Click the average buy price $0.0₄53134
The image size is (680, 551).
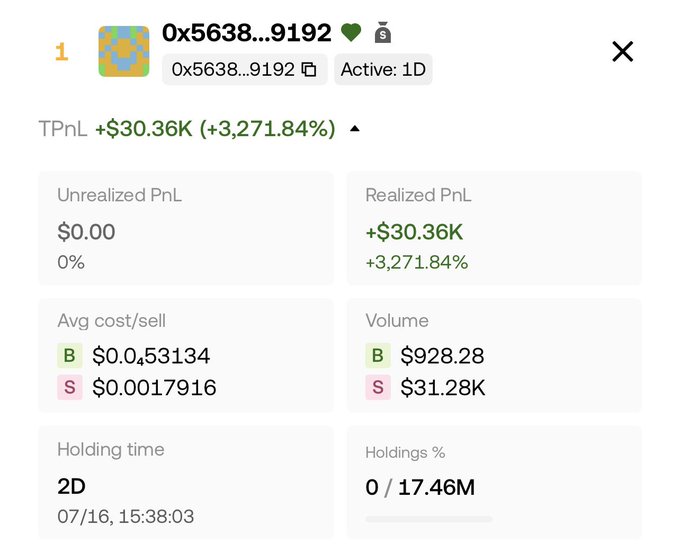[x=151, y=356]
